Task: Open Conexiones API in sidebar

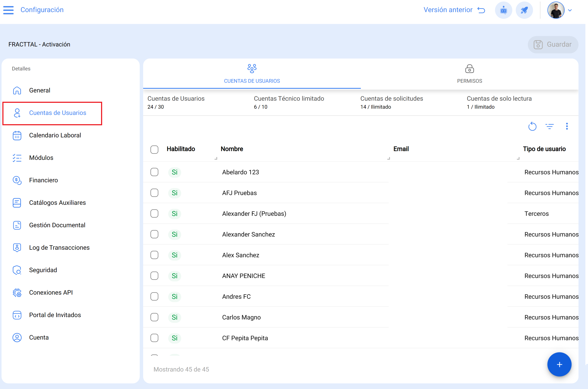Action: pyautogui.click(x=51, y=292)
